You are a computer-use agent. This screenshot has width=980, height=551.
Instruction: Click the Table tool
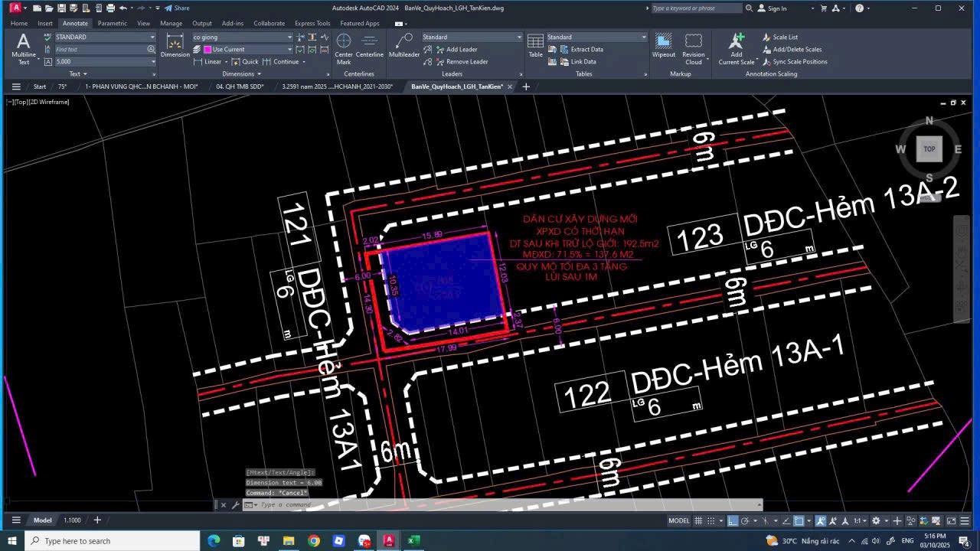(x=535, y=46)
